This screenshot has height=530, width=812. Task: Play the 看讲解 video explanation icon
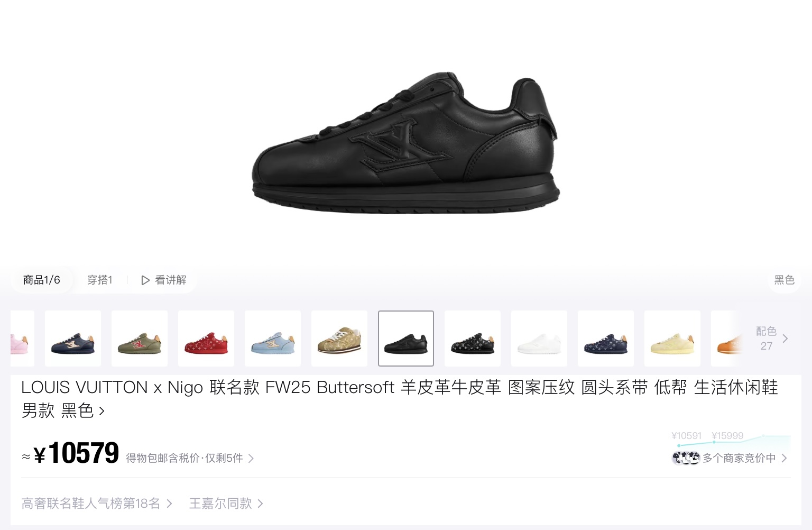coord(145,280)
